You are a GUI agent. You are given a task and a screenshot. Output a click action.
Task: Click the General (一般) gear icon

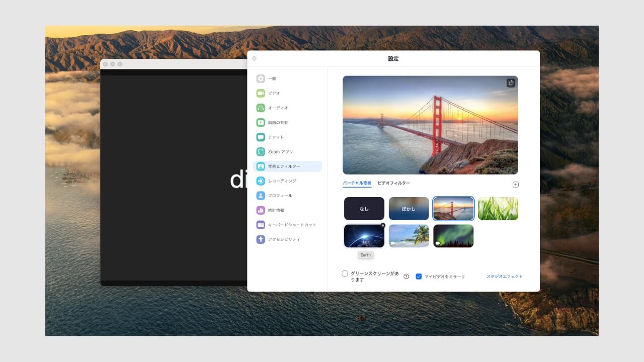260,78
